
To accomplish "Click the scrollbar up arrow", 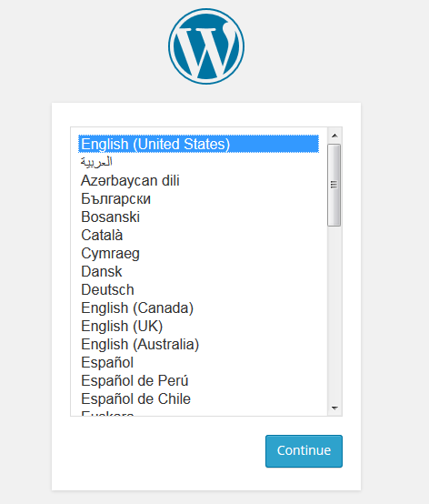I will click(334, 136).
